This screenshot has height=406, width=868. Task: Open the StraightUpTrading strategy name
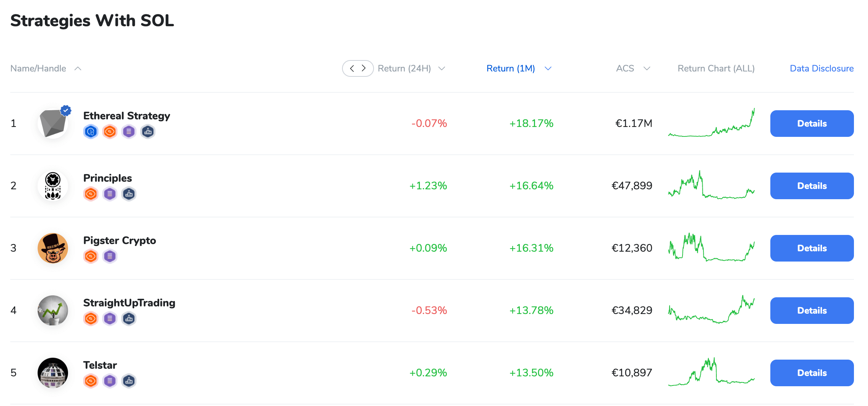click(129, 303)
